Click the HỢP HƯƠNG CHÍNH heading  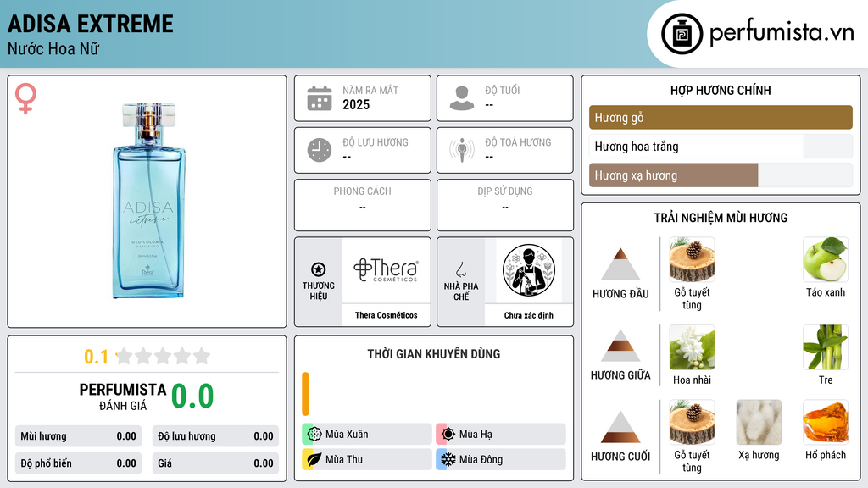[x=721, y=90]
